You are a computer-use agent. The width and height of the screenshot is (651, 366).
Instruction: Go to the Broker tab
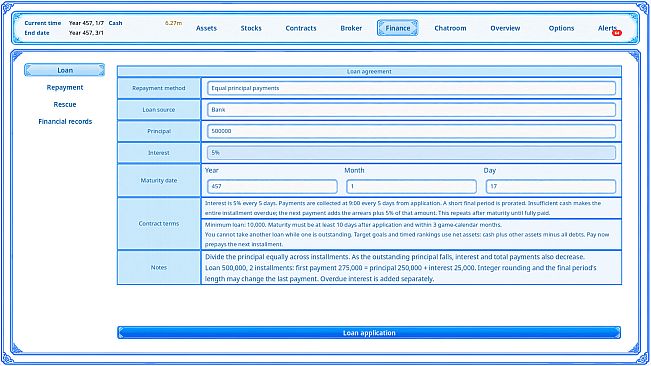(x=351, y=28)
